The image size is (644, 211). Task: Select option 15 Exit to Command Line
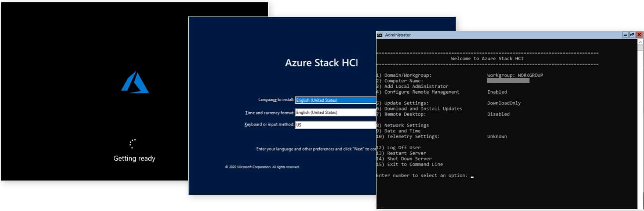pos(410,164)
